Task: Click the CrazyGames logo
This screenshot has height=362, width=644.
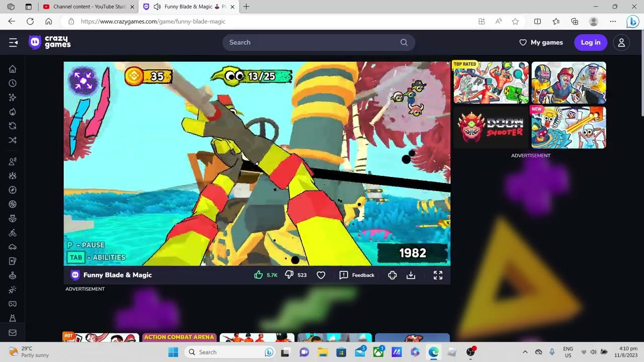Action: click(x=50, y=42)
